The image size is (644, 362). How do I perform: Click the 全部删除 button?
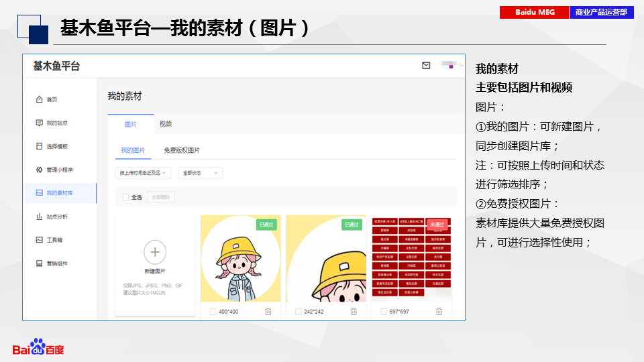click(x=161, y=197)
